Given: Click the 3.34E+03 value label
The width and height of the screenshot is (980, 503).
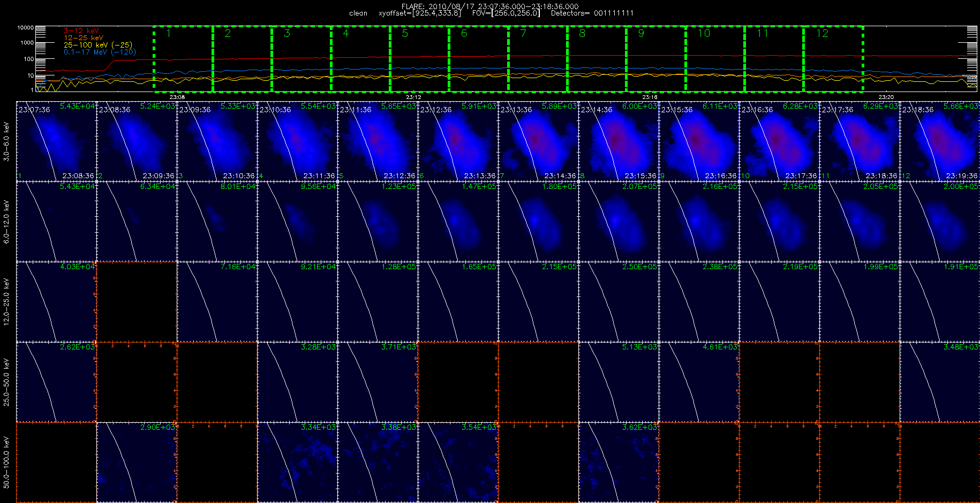Looking at the screenshot, I should point(318,428).
